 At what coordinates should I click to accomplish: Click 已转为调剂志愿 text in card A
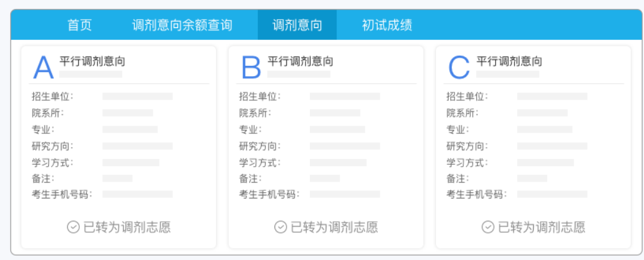(127, 227)
